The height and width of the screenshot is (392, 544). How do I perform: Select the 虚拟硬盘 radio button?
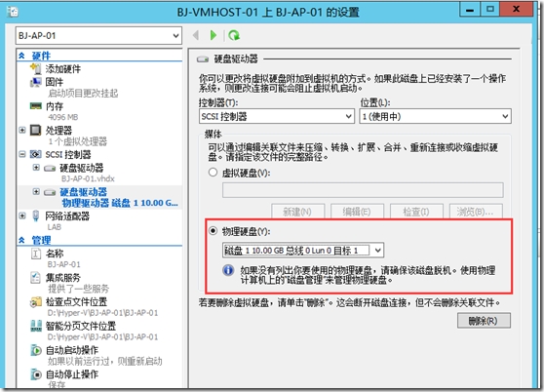coord(213,173)
